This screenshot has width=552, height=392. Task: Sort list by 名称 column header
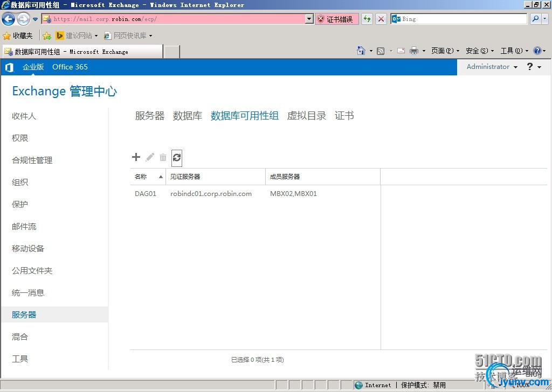click(x=141, y=177)
